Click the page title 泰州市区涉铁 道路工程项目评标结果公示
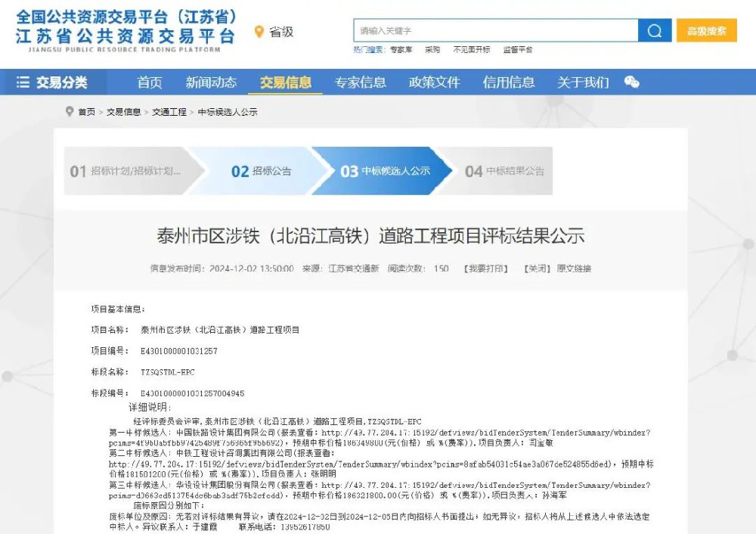Viewport: 756px width, 534px height. tap(370, 236)
